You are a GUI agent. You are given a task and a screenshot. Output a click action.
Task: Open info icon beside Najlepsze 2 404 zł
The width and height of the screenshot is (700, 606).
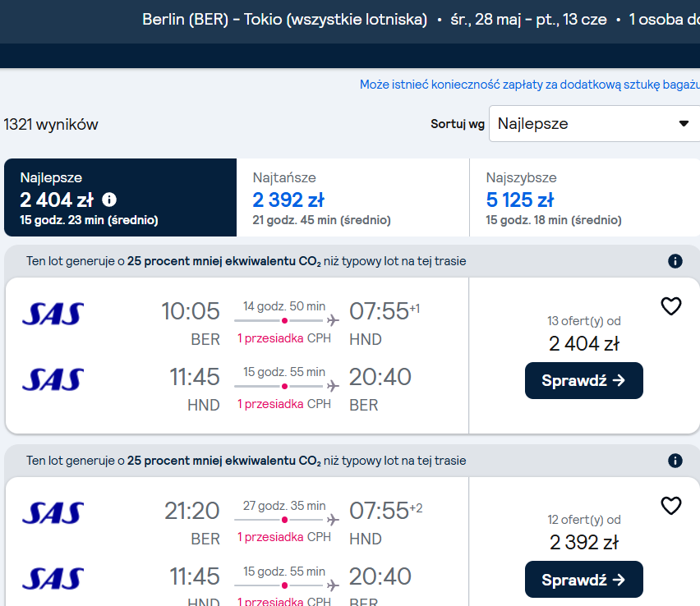pyautogui.click(x=109, y=200)
